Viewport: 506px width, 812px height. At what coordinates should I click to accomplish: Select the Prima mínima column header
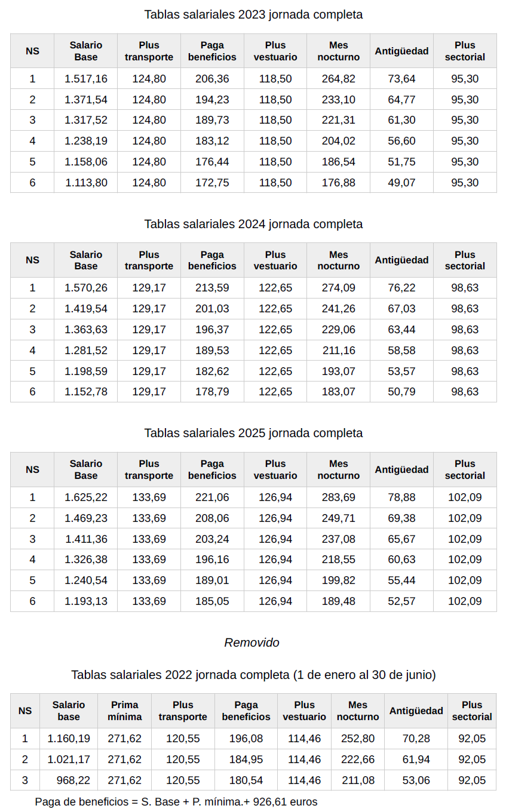[x=125, y=711]
